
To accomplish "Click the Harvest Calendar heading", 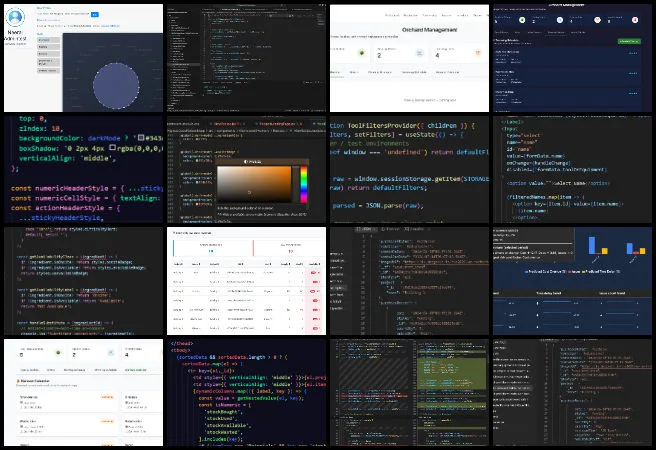I will [35, 381].
